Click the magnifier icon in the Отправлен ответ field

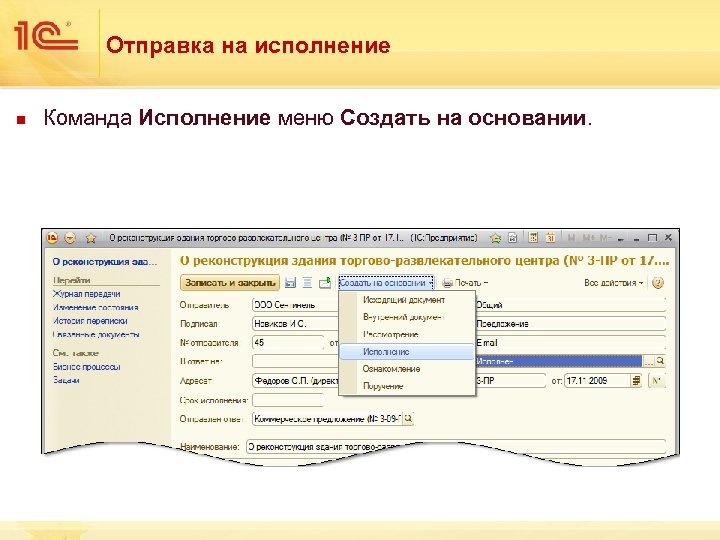408,419
